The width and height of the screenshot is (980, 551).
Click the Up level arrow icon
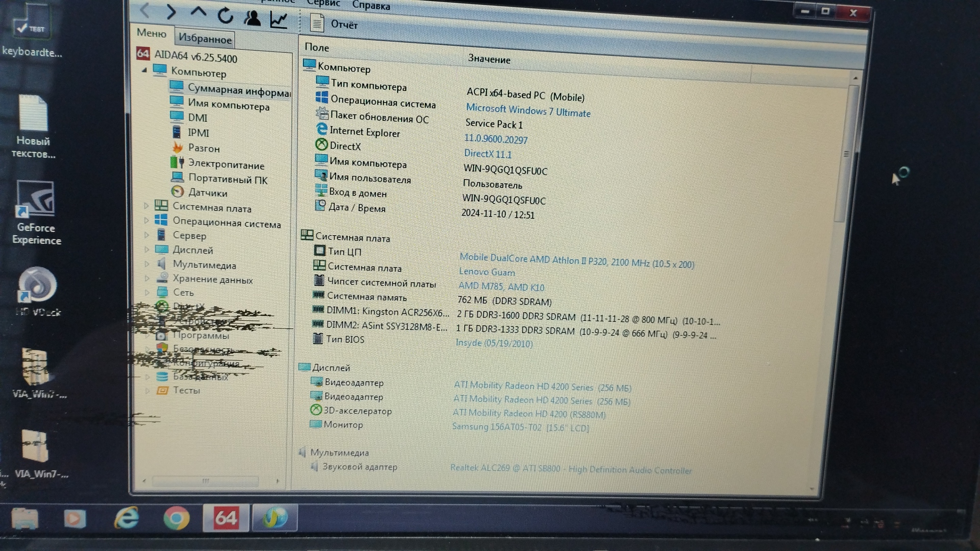(198, 13)
